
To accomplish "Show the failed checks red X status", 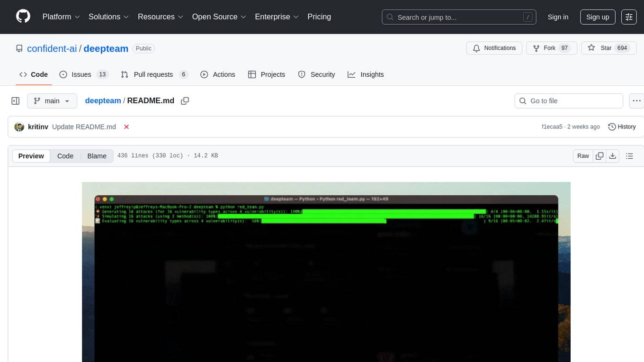I will pyautogui.click(x=126, y=127).
